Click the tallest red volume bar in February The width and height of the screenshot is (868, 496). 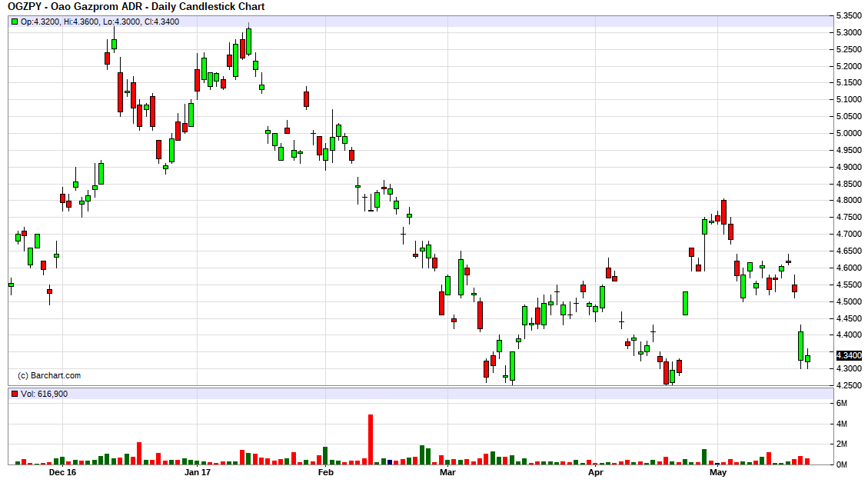pos(371,440)
